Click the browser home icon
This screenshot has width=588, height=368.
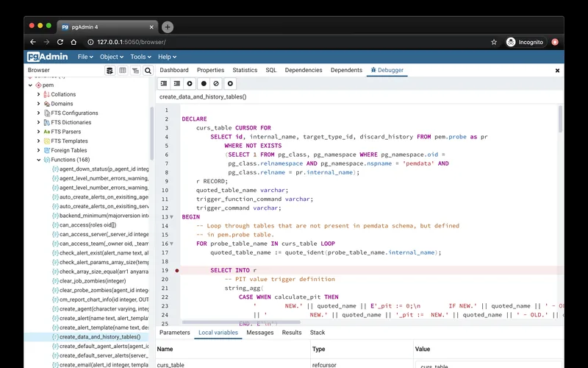pos(74,42)
